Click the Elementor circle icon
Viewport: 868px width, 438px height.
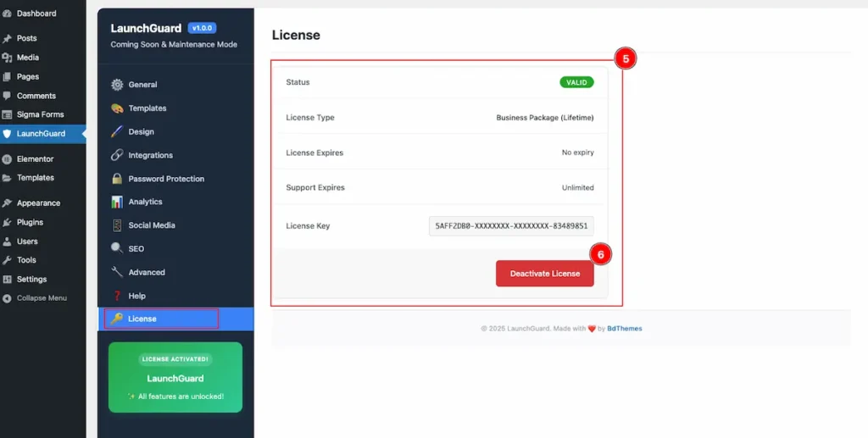click(x=7, y=159)
